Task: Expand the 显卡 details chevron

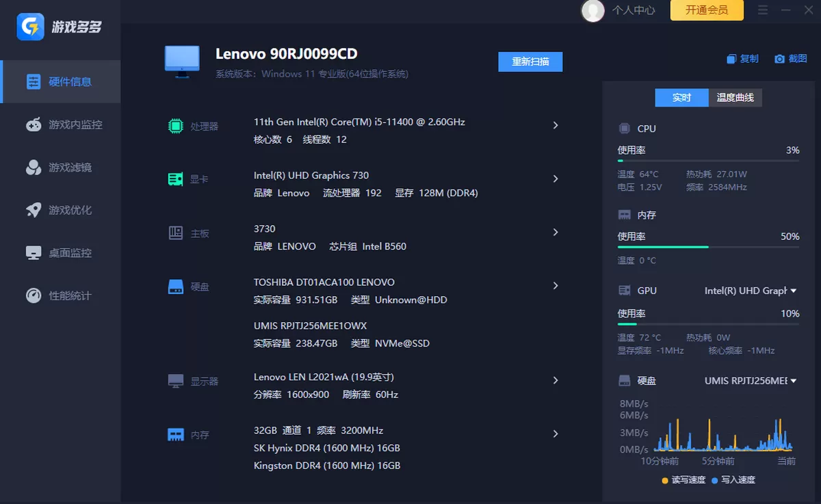Action: (x=556, y=178)
